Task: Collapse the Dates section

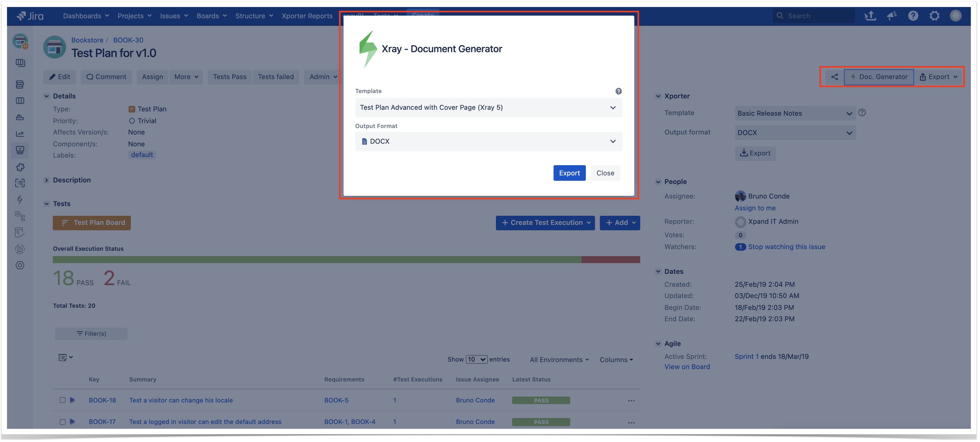Action: pos(658,271)
